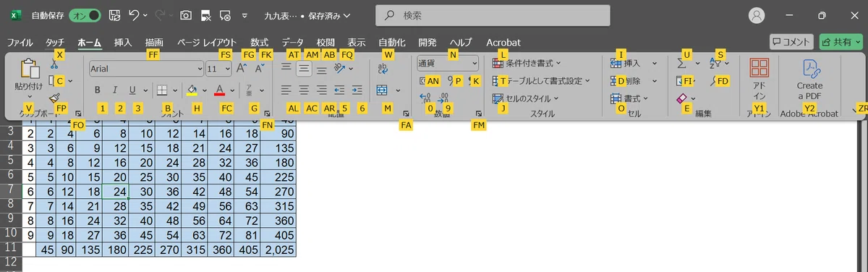Align cell text to the left
The height and width of the screenshot is (272, 868).
(x=286, y=90)
